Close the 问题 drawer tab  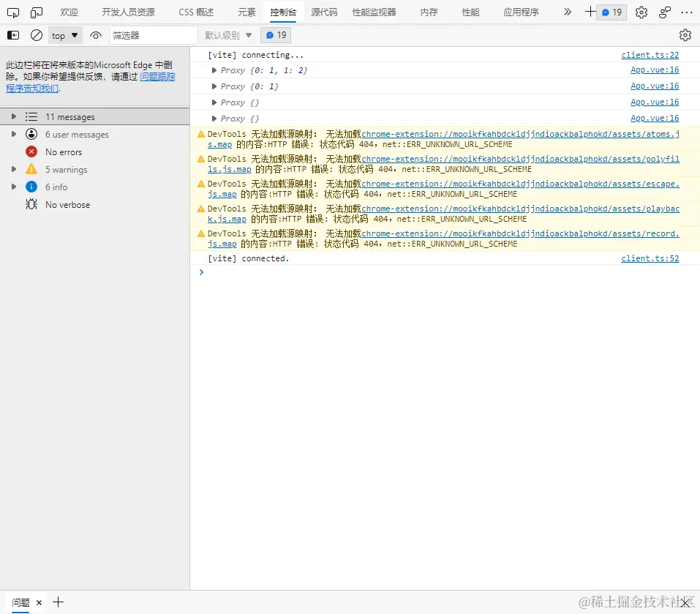[x=39, y=602]
